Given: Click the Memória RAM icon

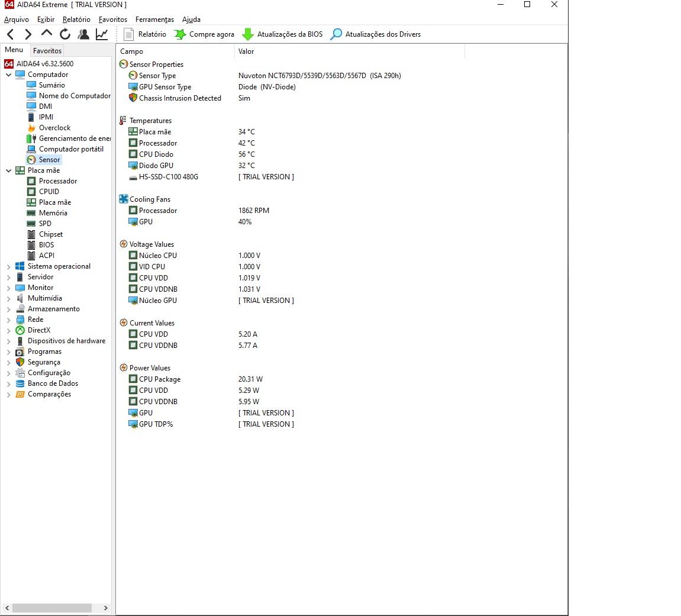Looking at the screenshot, I should coord(31,213).
